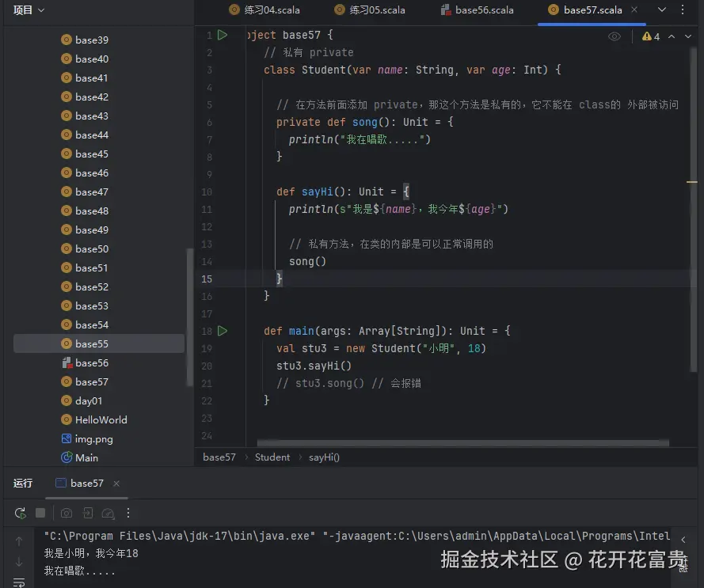Screen dimensions: 704x588
Task: Click the project tree vertical scrollbar
Action: click(189, 317)
